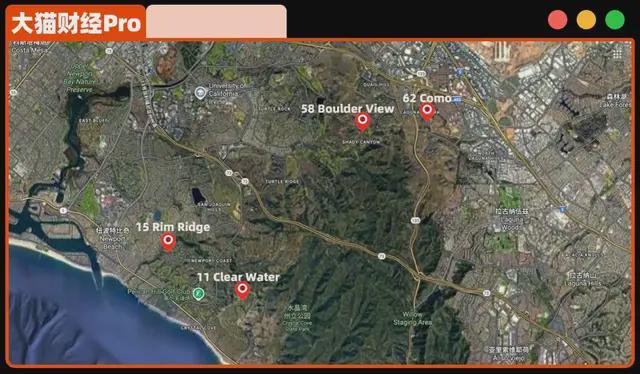Screen dimensions: 640x374
Task: Click the green circle window button
Action: [x=615, y=20]
